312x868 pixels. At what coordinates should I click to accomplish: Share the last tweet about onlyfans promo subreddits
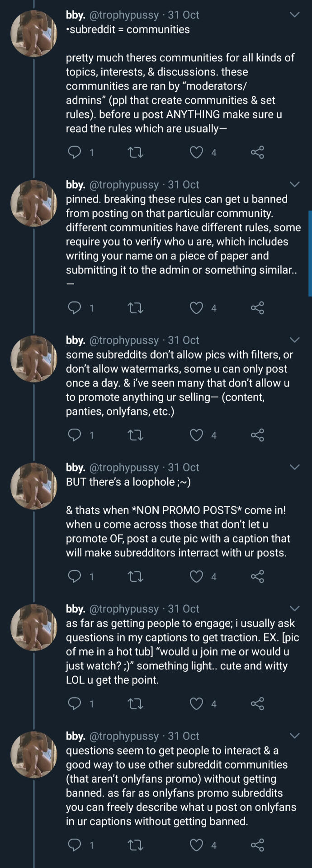257,845
